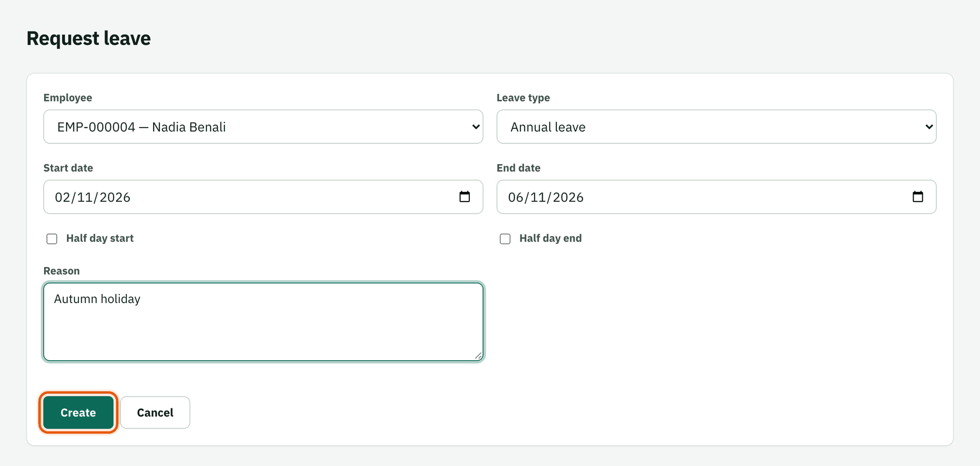Tick the Half day end checkbox
The width and height of the screenshot is (980, 466).
(505, 239)
